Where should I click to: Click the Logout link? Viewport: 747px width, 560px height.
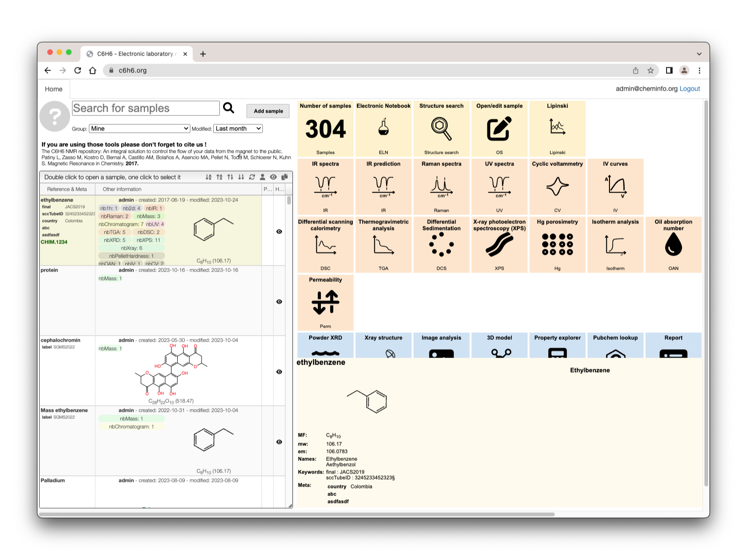(x=689, y=89)
